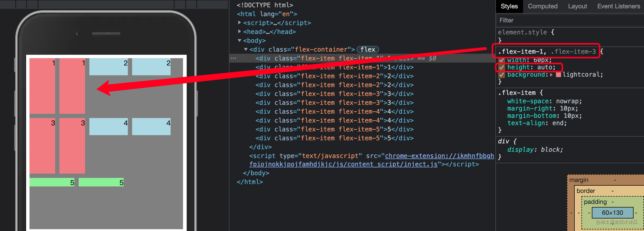Click the white-space: nowrap declaration

click(x=544, y=101)
